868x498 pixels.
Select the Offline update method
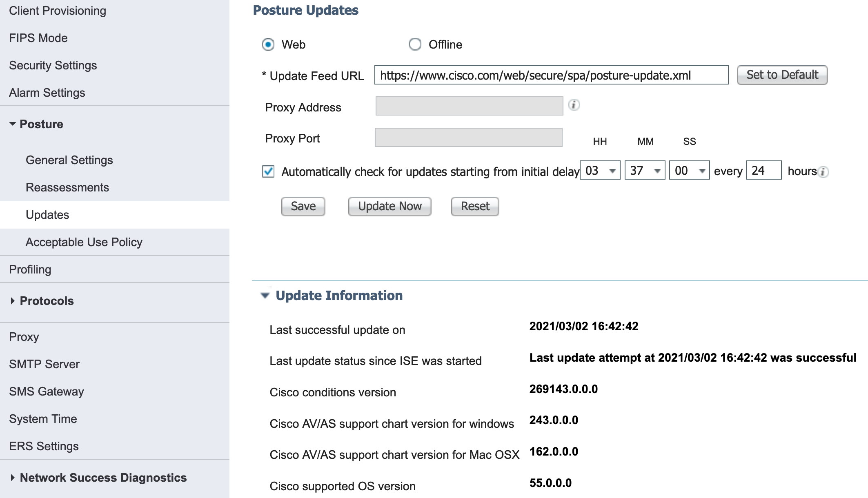(415, 44)
